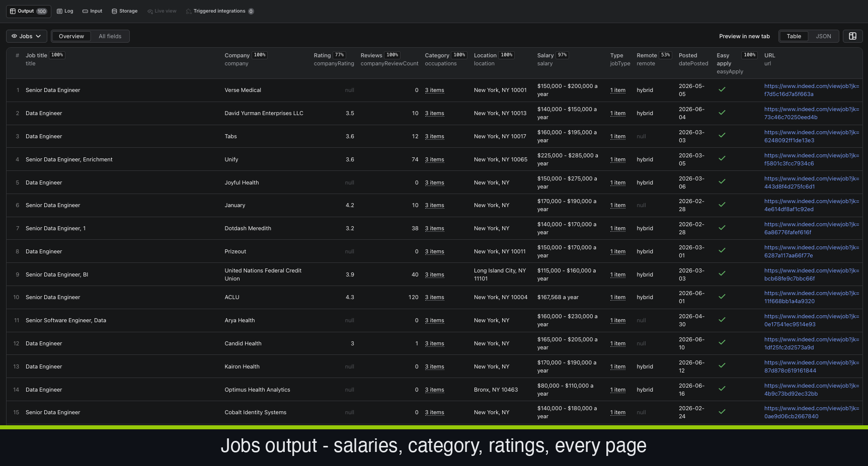Click the Tabs row easy apply checkmark
868x466 pixels.
pos(722,136)
